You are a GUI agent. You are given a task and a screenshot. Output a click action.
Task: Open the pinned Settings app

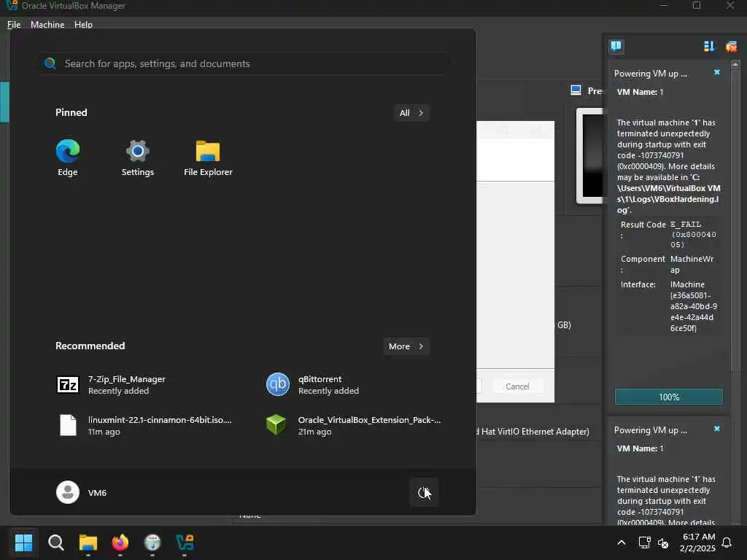coord(137,157)
